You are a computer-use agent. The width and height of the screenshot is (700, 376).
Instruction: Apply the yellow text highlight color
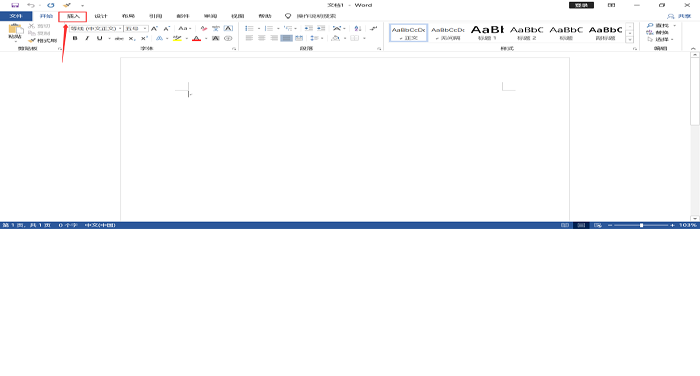tap(177, 38)
